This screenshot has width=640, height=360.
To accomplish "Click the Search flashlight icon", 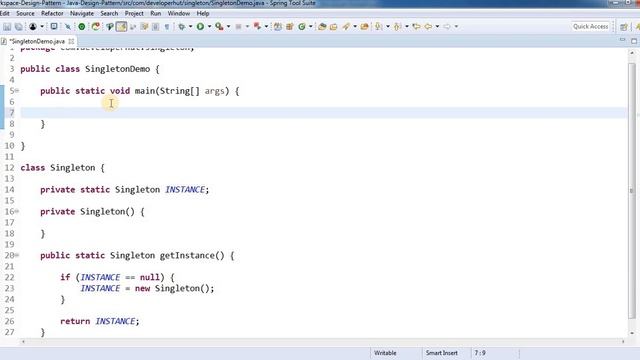I will click(x=346, y=27).
